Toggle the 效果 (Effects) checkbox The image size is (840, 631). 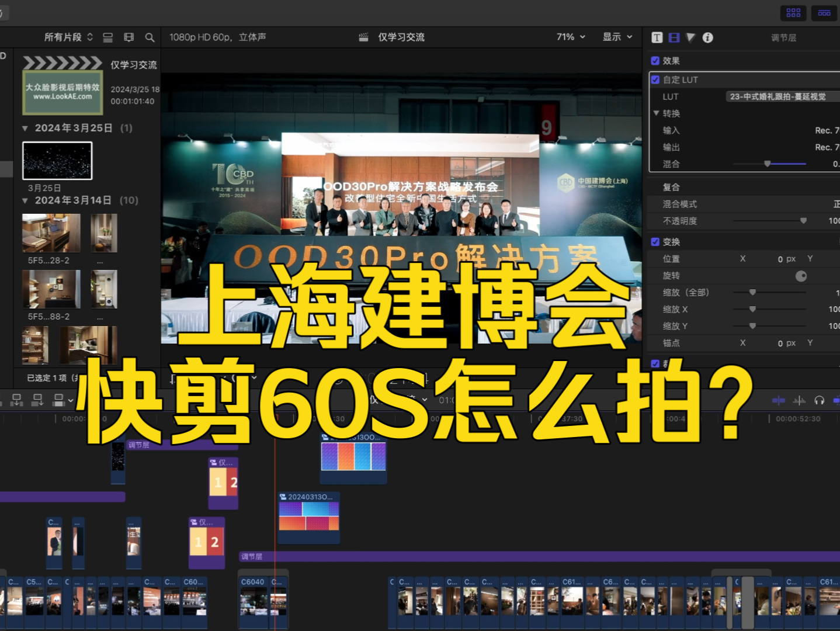coord(655,61)
